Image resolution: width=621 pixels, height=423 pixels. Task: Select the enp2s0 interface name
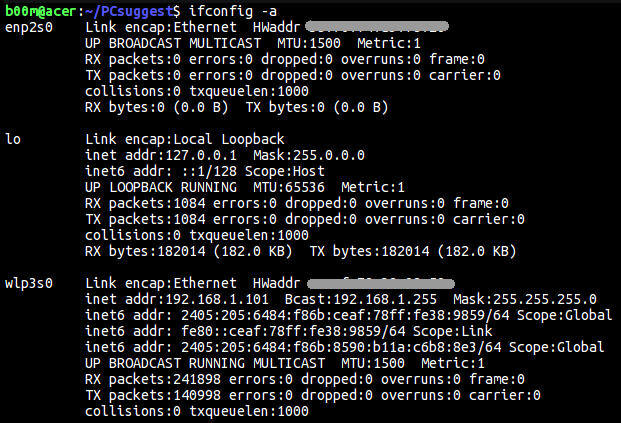coord(29,28)
